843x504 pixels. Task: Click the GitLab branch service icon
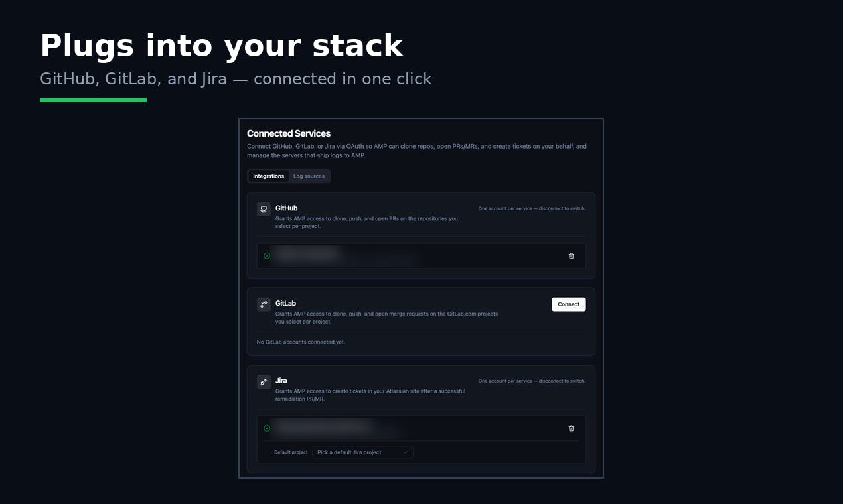click(x=264, y=304)
